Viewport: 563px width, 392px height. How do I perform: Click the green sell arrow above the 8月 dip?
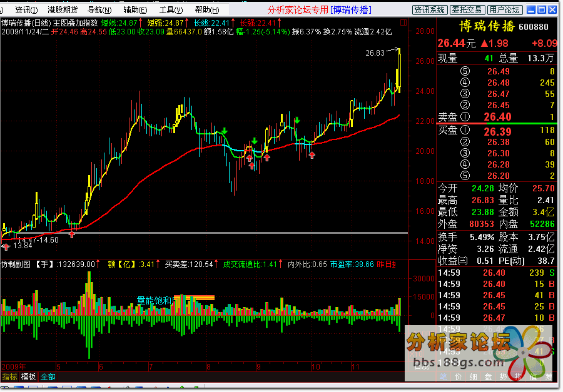click(225, 131)
